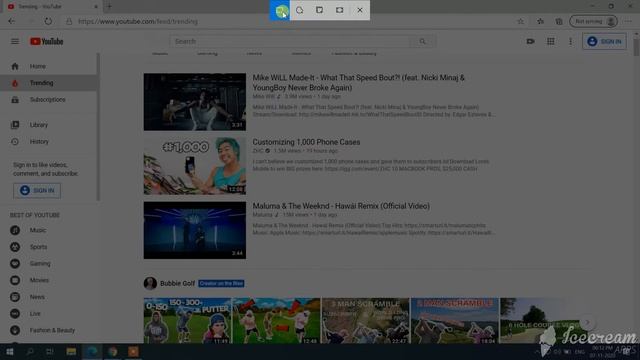640x360 pixels.
Task: Switch to Edge on the taskbar
Action: click(x=92, y=352)
